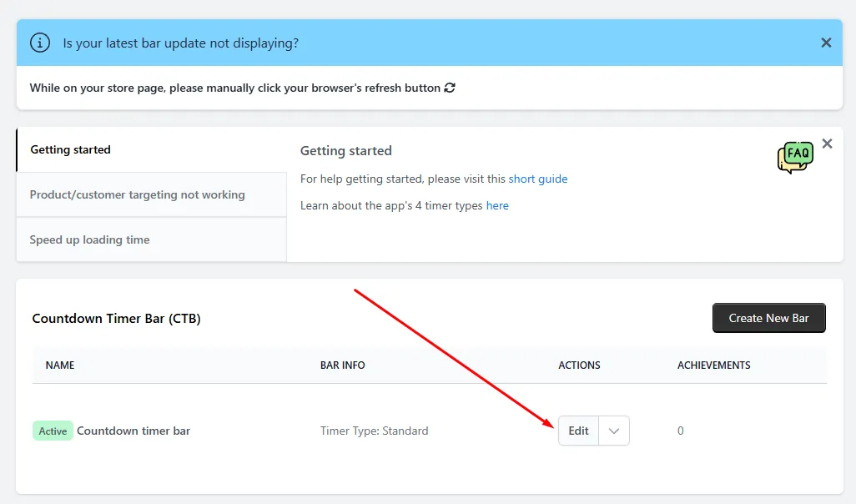
Task: Open the FAQ chat bubble icon
Action: tap(795, 157)
